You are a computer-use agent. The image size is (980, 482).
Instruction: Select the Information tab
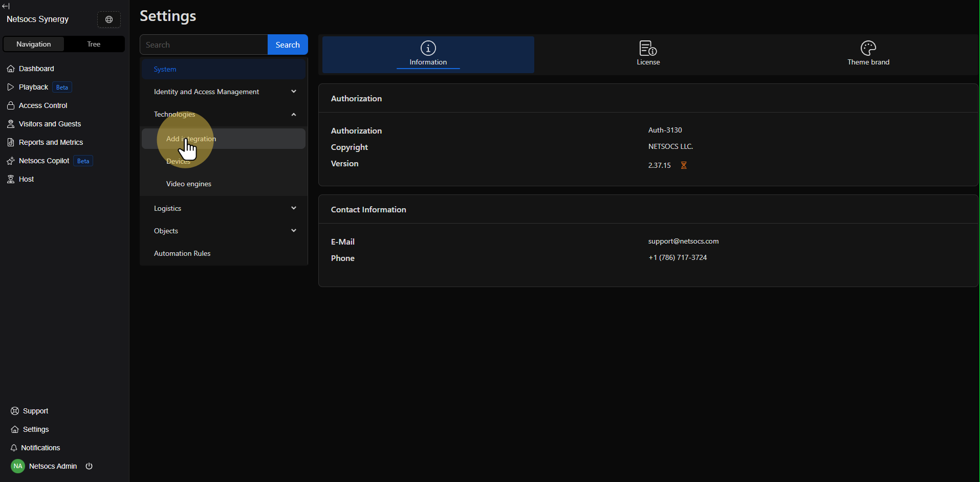point(428,54)
